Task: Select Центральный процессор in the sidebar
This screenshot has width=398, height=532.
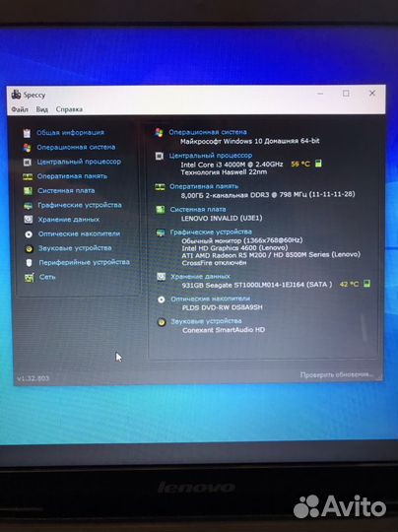Action: coord(79,162)
